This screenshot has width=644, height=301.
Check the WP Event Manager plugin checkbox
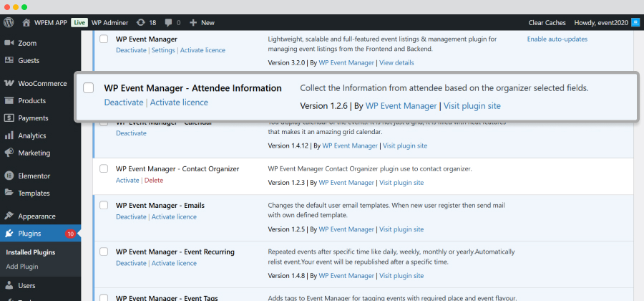[104, 39]
